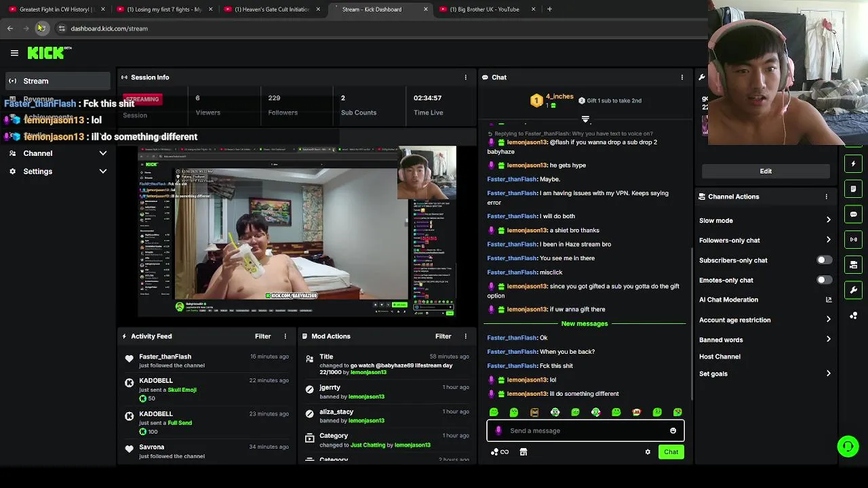868x488 pixels.
Task: Go back in browser history
Action: [x=10, y=28]
